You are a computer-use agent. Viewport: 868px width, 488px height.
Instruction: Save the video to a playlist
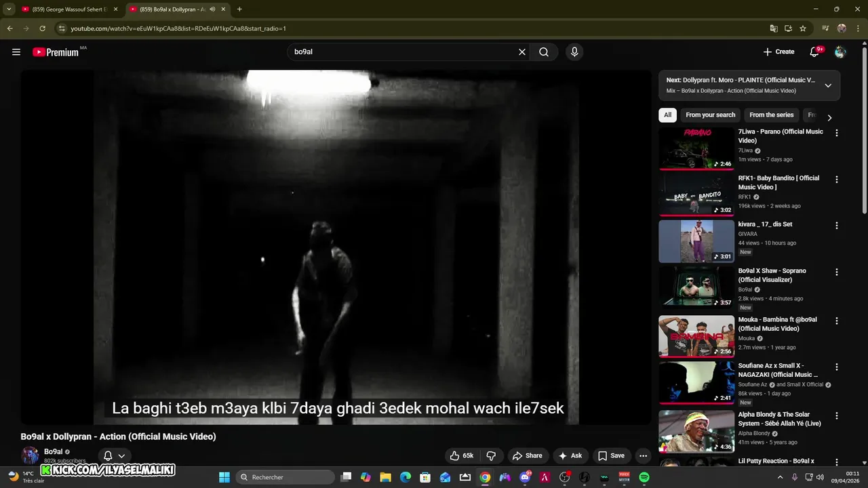point(611,455)
